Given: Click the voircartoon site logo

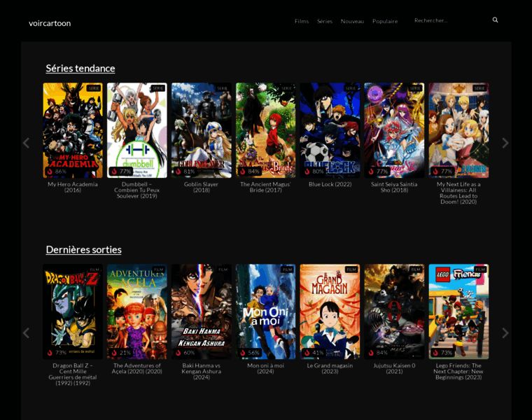Looking at the screenshot, I should click(x=50, y=23).
